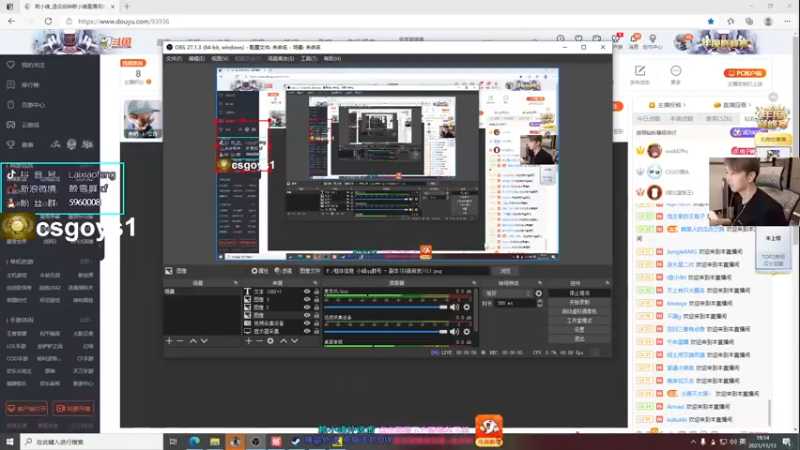The height and width of the screenshot is (450, 800).
Task: Open 赛事 trophy icon in sidebar
Action: [x=11, y=144]
